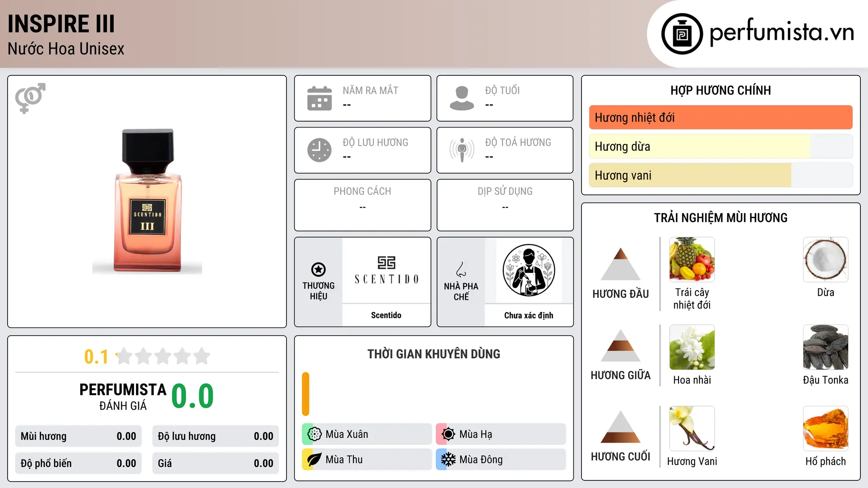Click the Năm ra mắt label
Image resolution: width=868 pixels, height=488 pixels.
(370, 90)
